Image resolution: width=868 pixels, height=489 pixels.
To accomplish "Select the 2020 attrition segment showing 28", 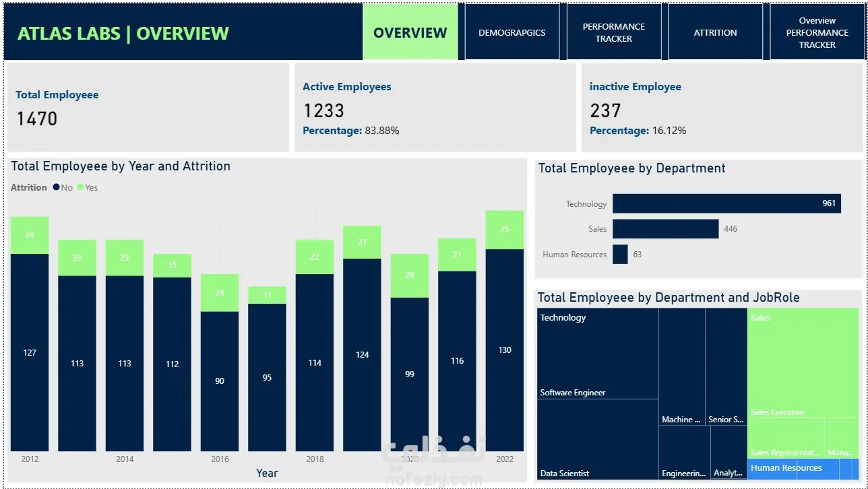I will (x=410, y=275).
